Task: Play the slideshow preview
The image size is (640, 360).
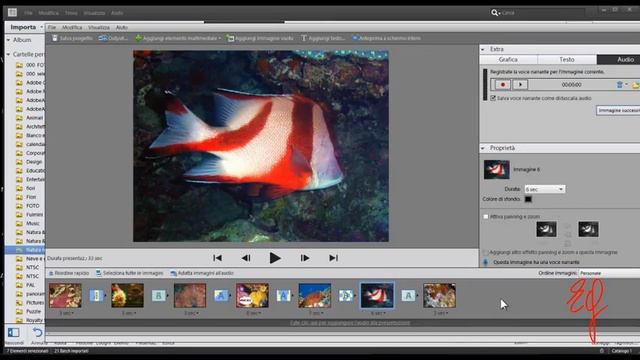Action: click(x=275, y=258)
